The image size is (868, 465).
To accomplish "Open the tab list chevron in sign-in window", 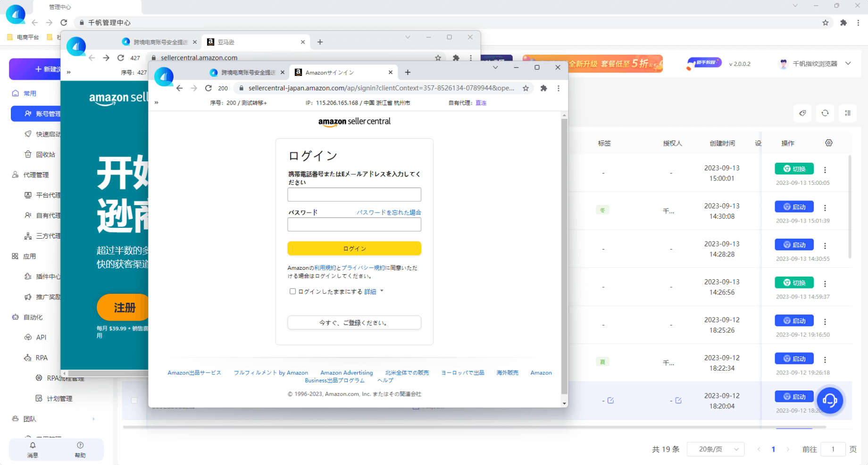I will point(495,67).
